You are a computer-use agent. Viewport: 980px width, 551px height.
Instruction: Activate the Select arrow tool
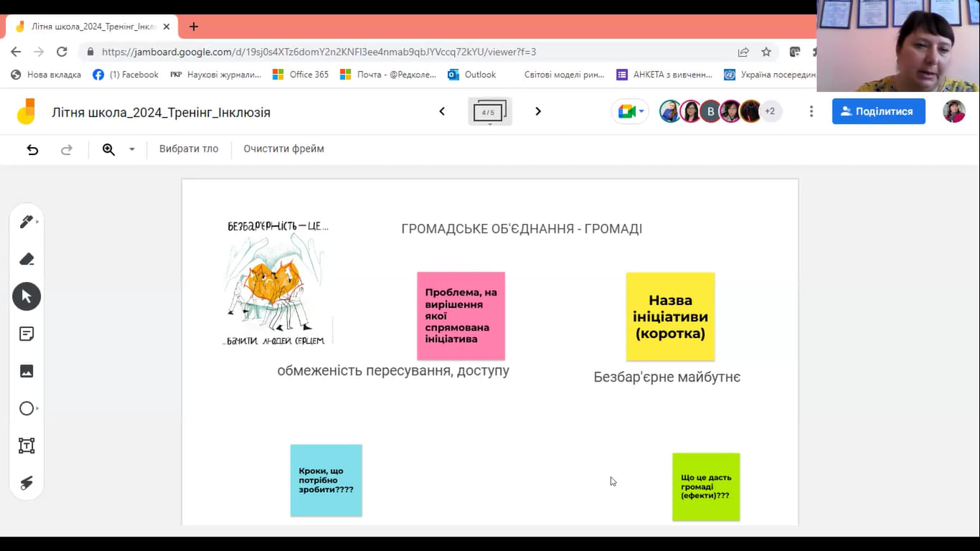pos(27,296)
